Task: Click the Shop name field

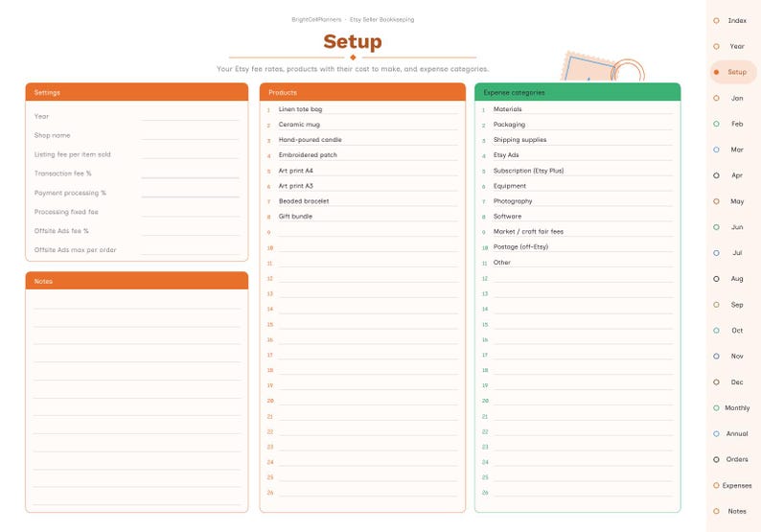Action: 190,134
